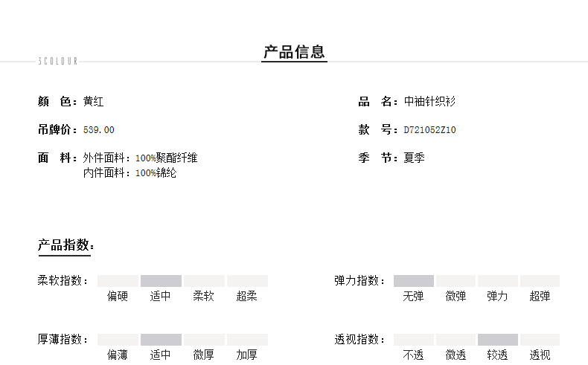Image resolution: width=588 pixels, height=365 pixels.
Task: Click the transparency bar above 不透
Action: tap(414, 340)
